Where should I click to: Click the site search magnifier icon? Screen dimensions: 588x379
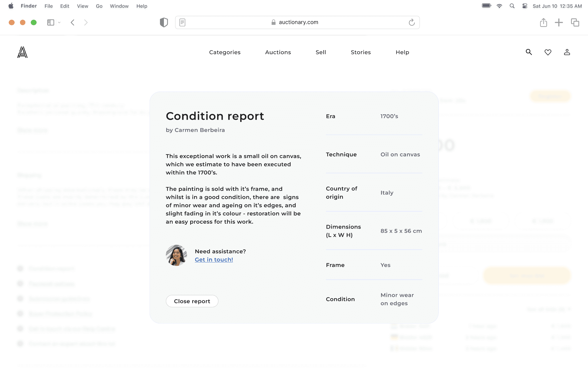[x=529, y=52]
